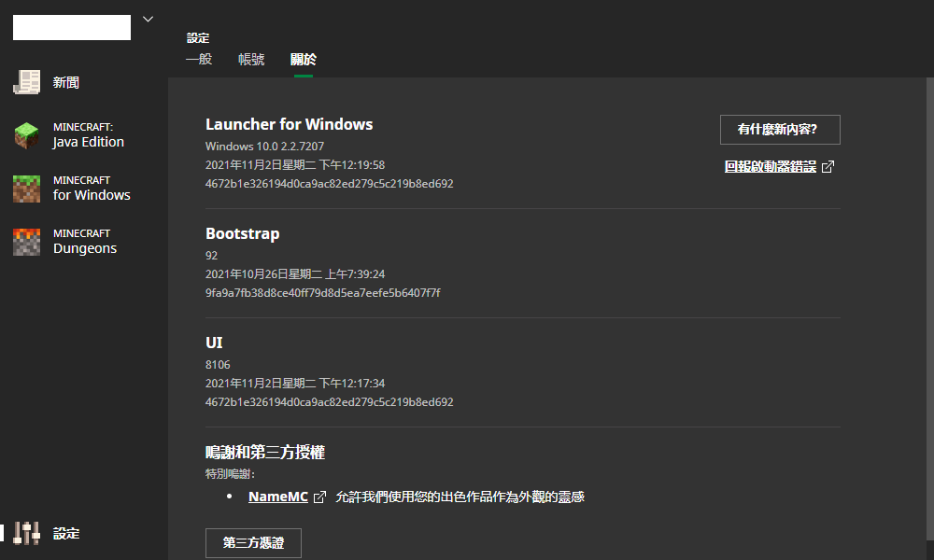
Task: Click the 設定 sliders icon in sidebar
Action: click(x=27, y=533)
